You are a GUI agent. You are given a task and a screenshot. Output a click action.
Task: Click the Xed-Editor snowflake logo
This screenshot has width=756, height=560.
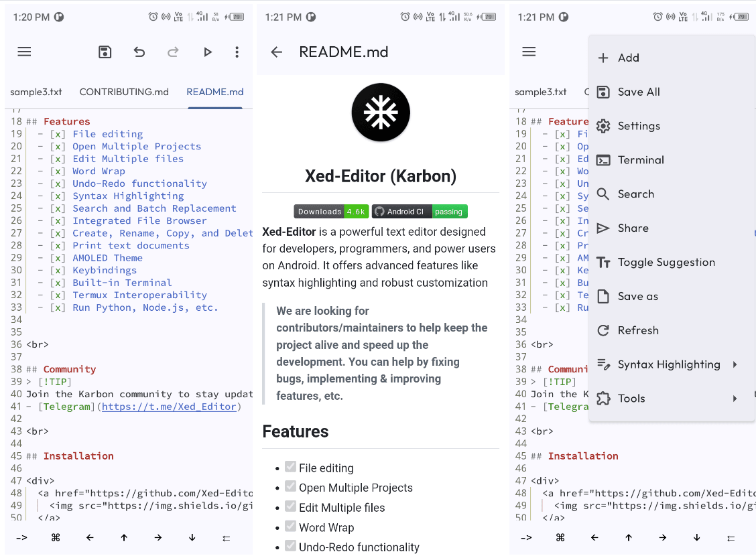[x=381, y=113]
